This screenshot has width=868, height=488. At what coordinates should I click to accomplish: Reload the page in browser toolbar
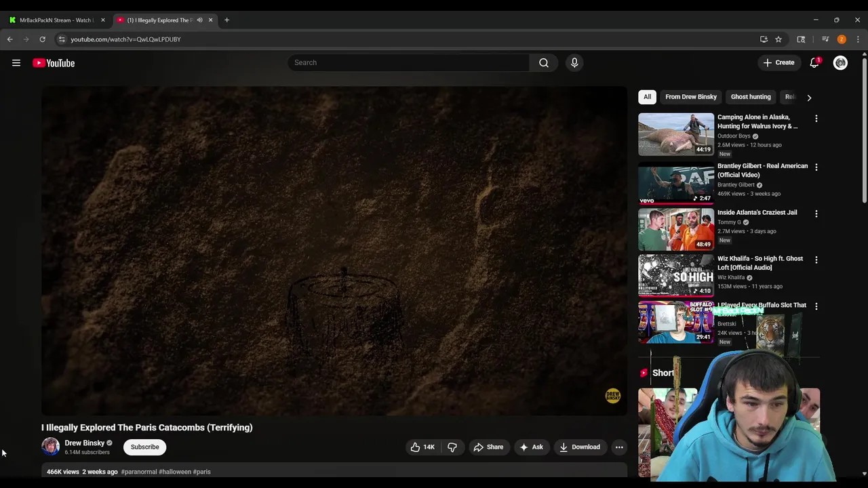tap(42, 39)
